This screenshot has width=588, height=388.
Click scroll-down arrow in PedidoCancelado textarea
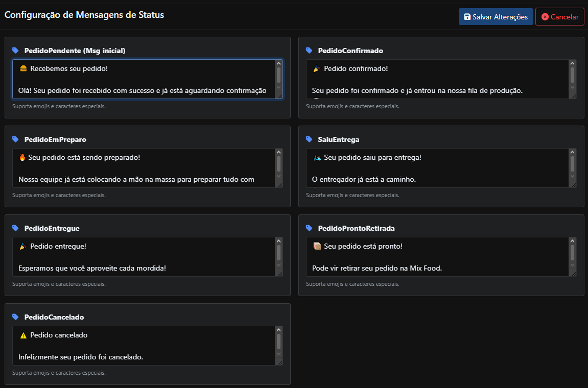tap(278, 354)
